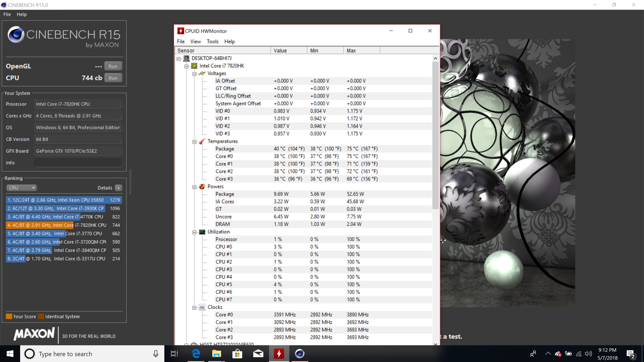
Task: Collapse the Powers section
Action: pyautogui.click(x=194, y=187)
